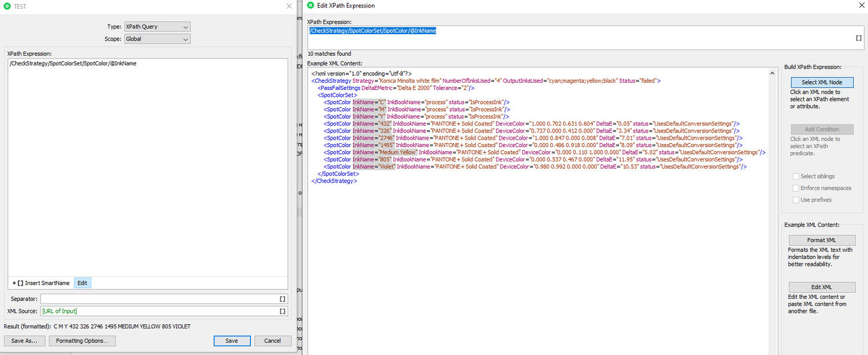Click the green icon beside Edit XPath Expression title

point(311,5)
